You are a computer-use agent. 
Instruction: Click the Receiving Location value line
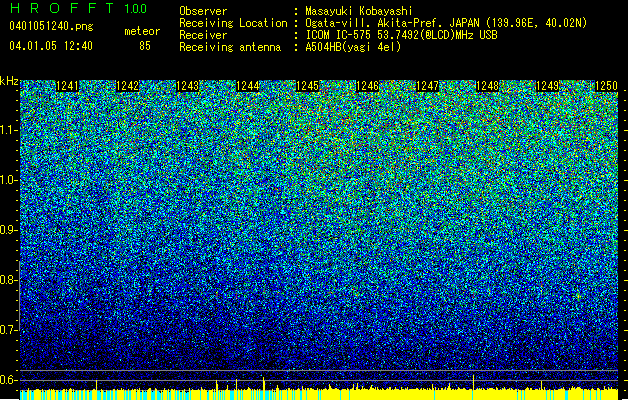(x=446, y=23)
